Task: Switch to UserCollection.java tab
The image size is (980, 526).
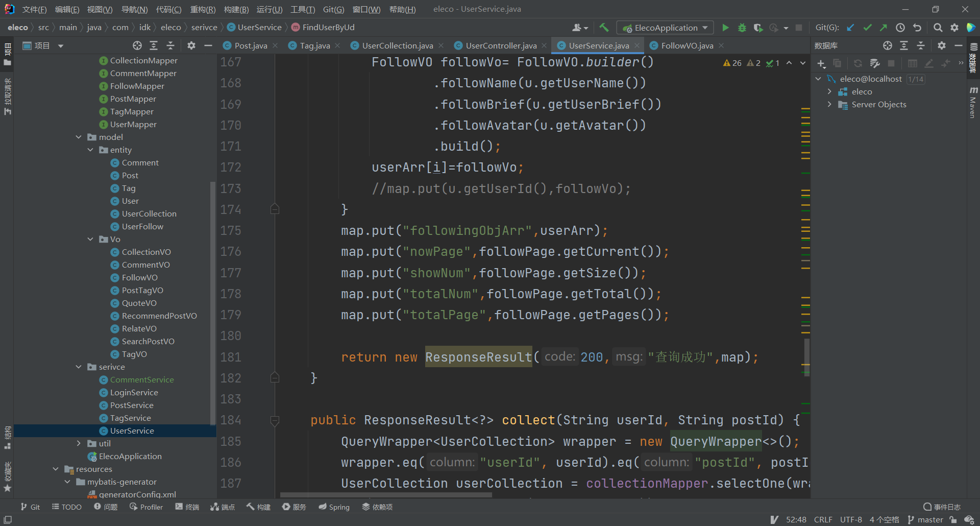Action: [x=398, y=45]
